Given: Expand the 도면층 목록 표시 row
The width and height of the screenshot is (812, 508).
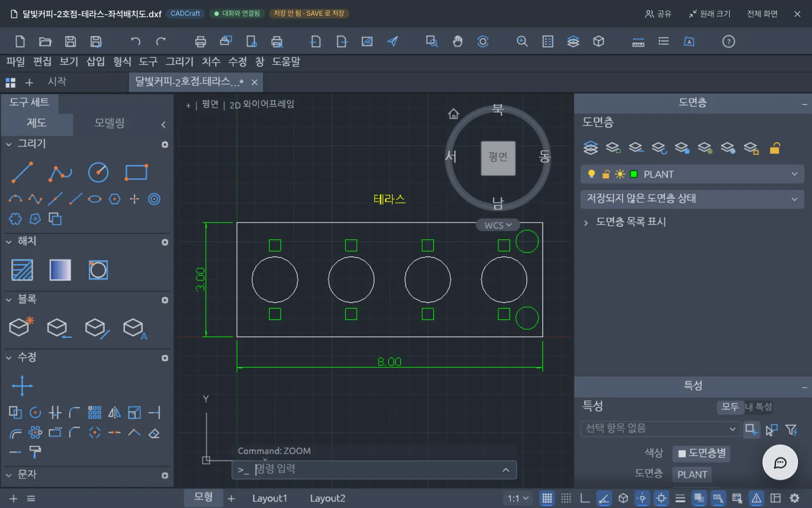Looking at the screenshot, I should pos(624,222).
